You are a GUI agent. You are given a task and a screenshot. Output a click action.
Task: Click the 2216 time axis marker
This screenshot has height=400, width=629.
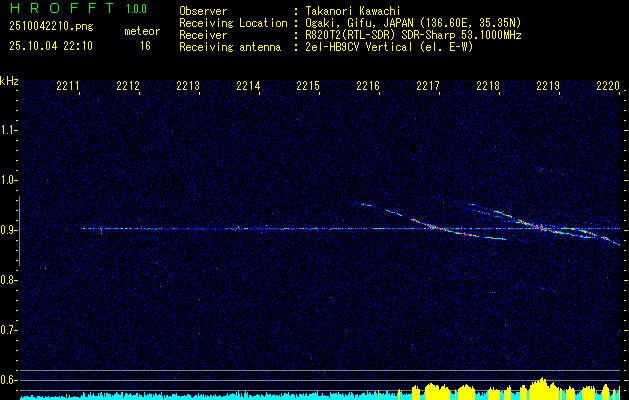(x=368, y=86)
